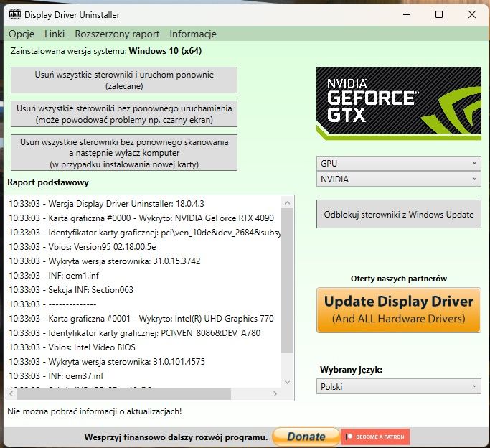Click the NVIDIA GeForce GTX logo

coord(398,103)
